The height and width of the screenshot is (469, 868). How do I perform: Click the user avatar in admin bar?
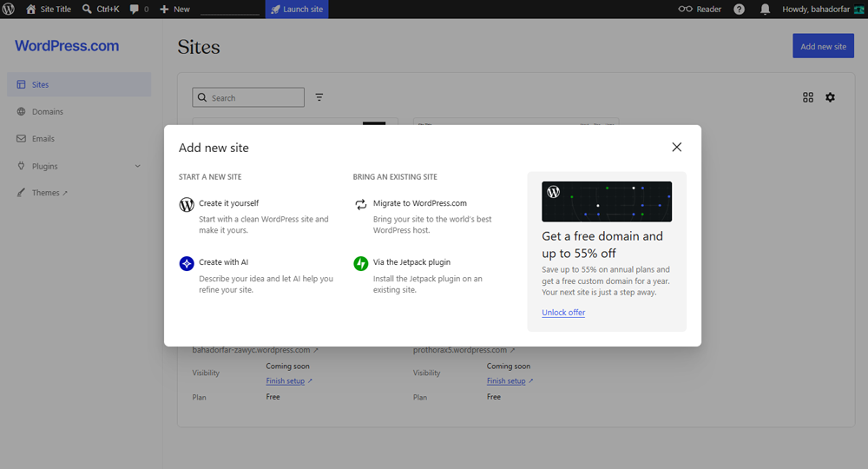(x=858, y=9)
